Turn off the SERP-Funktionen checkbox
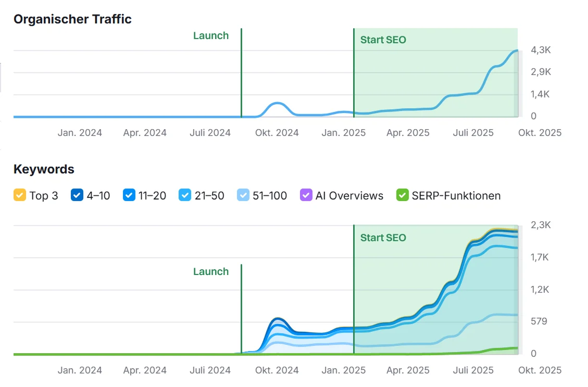This screenshot has height=387, width=588. pyautogui.click(x=402, y=195)
